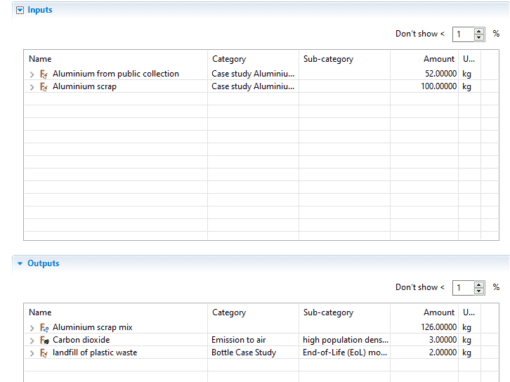The width and height of the screenshot is (510, 382).
Task: Click kg unit of Carbon dioxide row
Action: point(467,340)
